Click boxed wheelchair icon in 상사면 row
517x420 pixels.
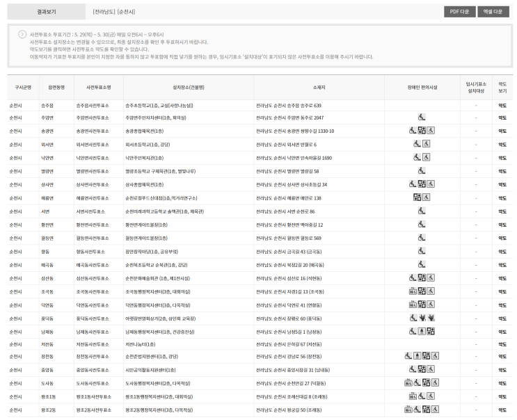pyautogui.click(x=431, y=184)
